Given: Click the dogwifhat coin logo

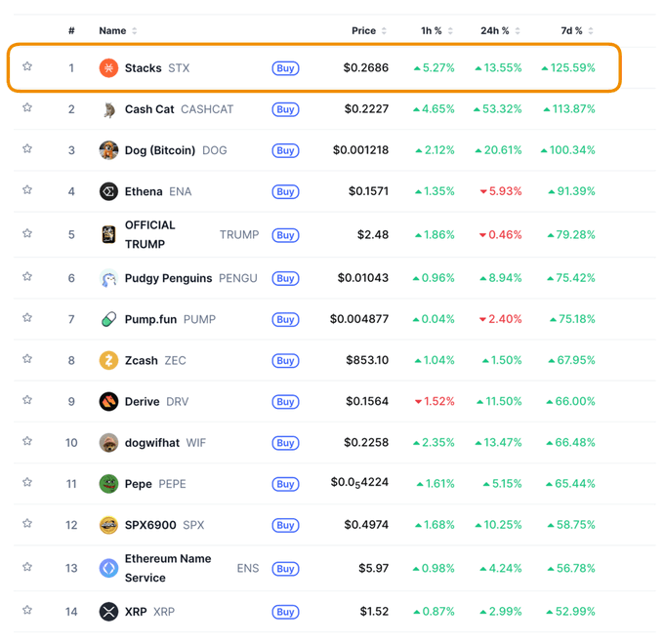Looking at the screenshot, I should (x=108, y=443).
